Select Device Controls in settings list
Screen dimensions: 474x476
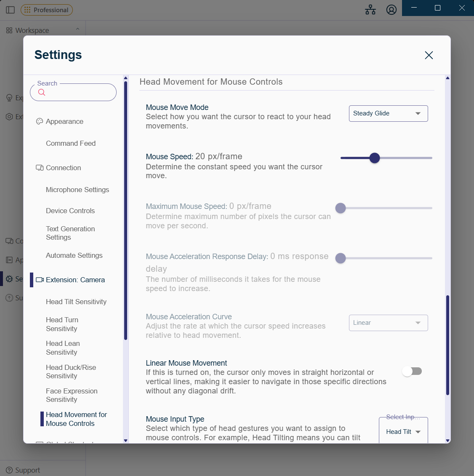70,211
